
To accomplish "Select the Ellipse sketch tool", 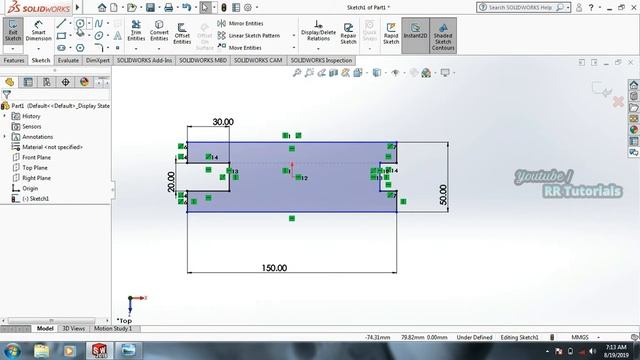I will [98, 36].
